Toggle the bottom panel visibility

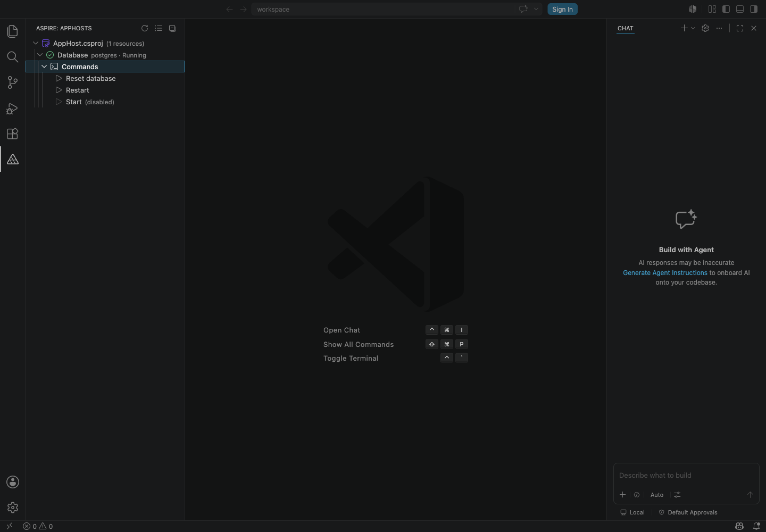point(740,9)
